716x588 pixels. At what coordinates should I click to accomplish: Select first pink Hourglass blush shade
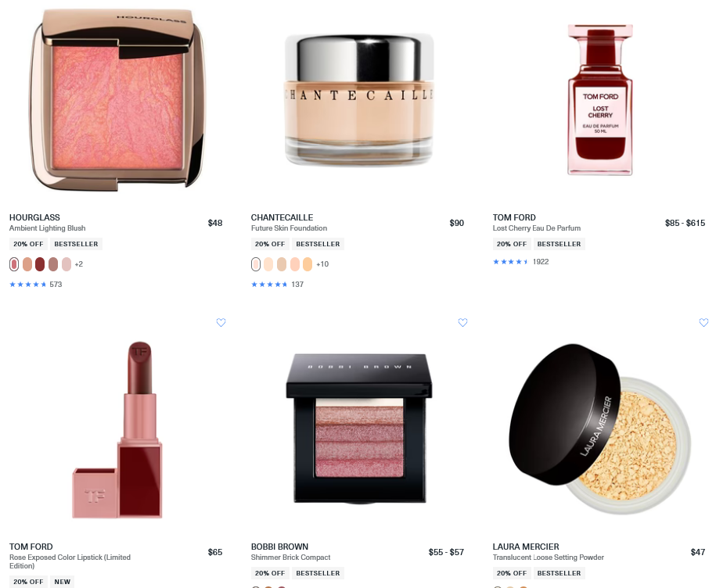coord(14,264)
